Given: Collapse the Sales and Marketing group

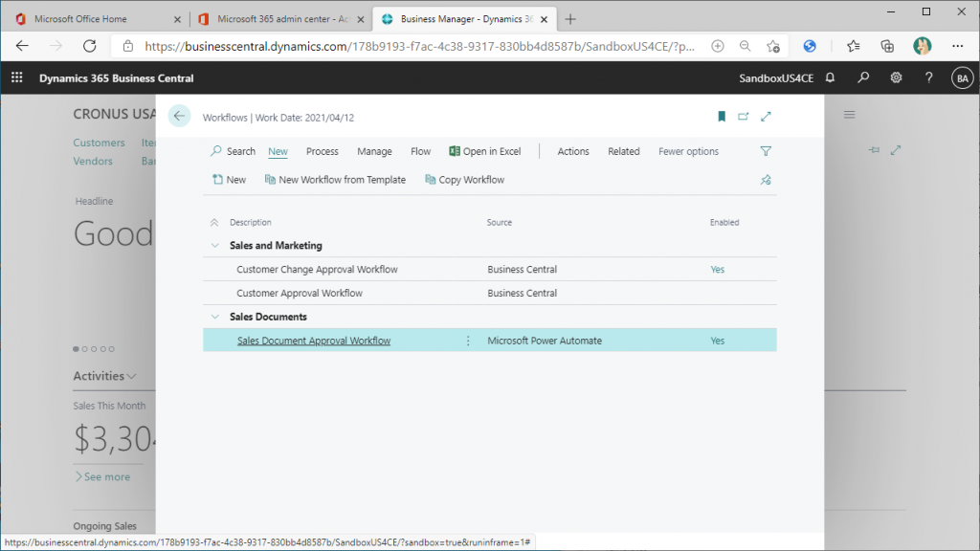Looking at the screenshot, I should (214, 246).
